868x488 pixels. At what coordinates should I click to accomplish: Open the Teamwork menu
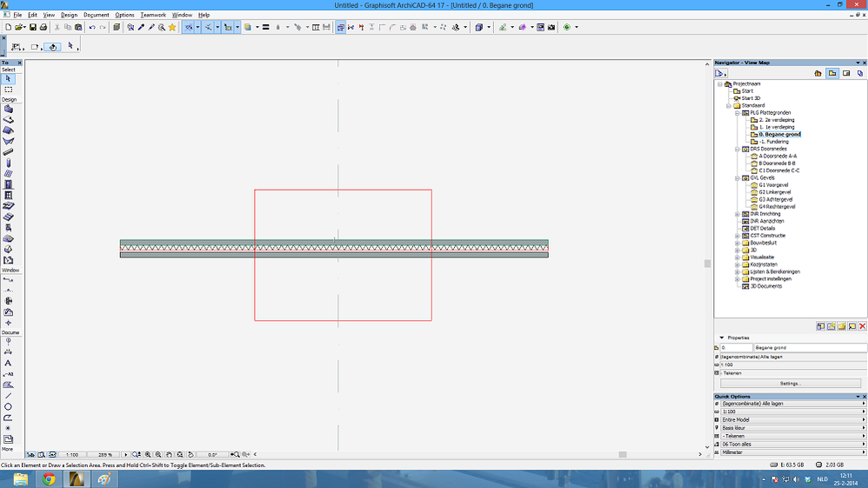(153, 15)
